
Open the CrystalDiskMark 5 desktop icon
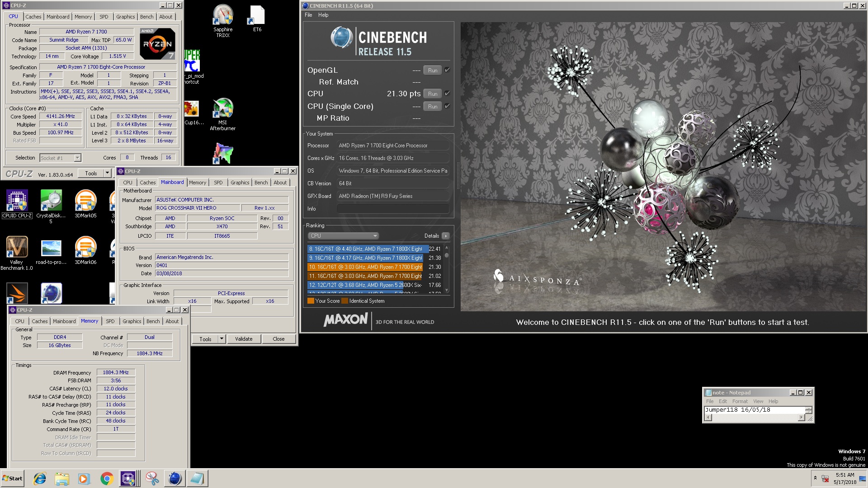(x=51, y=206)
